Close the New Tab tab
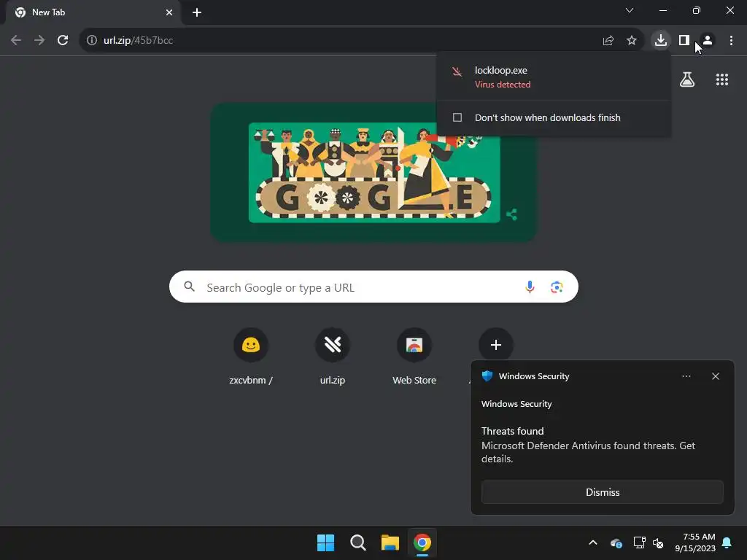This screenshot has width=747, height=560. click(169, 12)
